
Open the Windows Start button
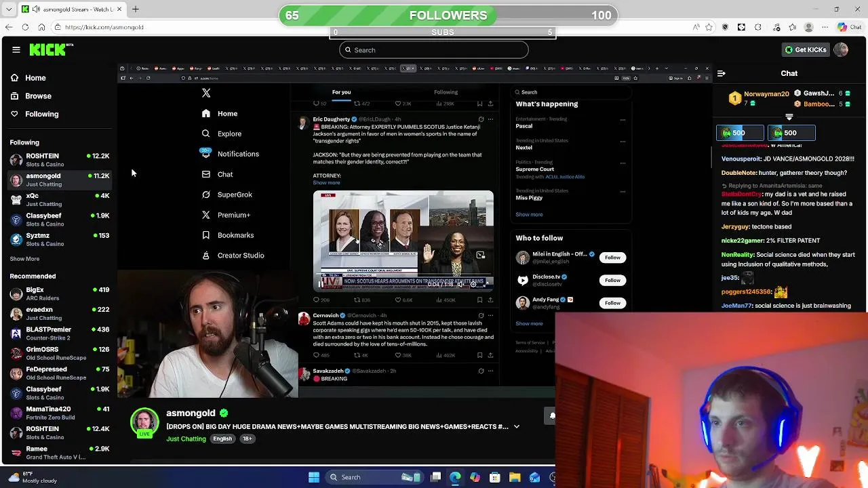pyautogui.click(x=314, y=477)
